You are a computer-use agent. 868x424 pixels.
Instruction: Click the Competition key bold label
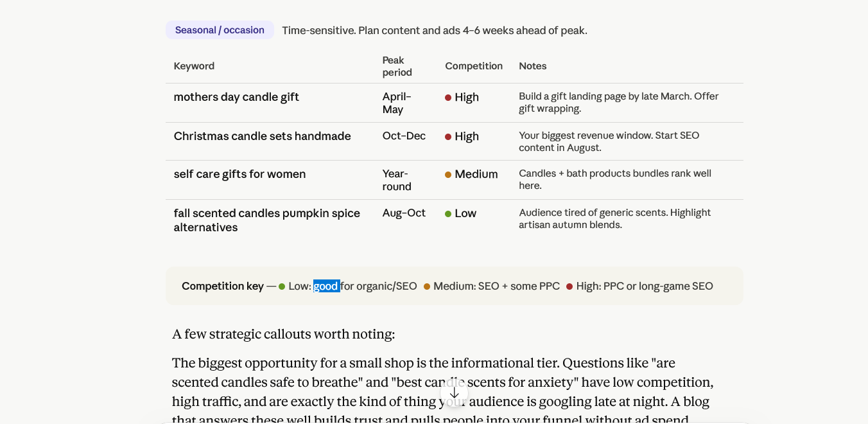pyautogui.click(x=223, y=286)
